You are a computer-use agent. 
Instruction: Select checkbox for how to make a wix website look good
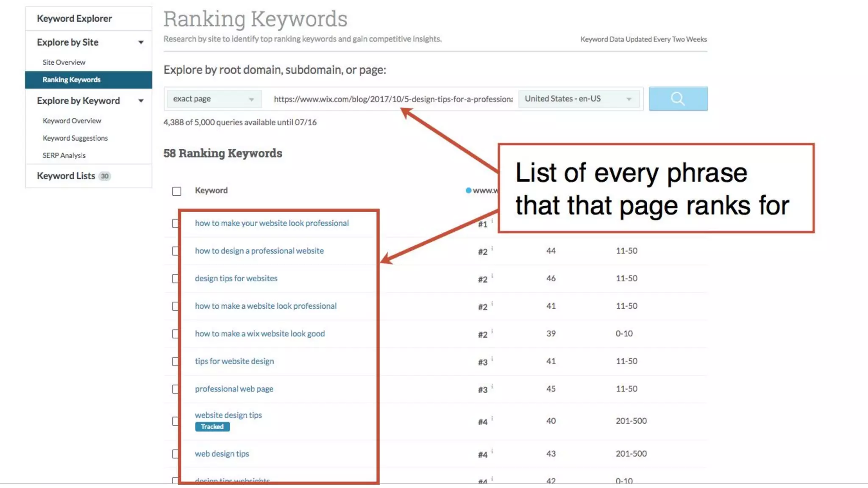(175, 334)
